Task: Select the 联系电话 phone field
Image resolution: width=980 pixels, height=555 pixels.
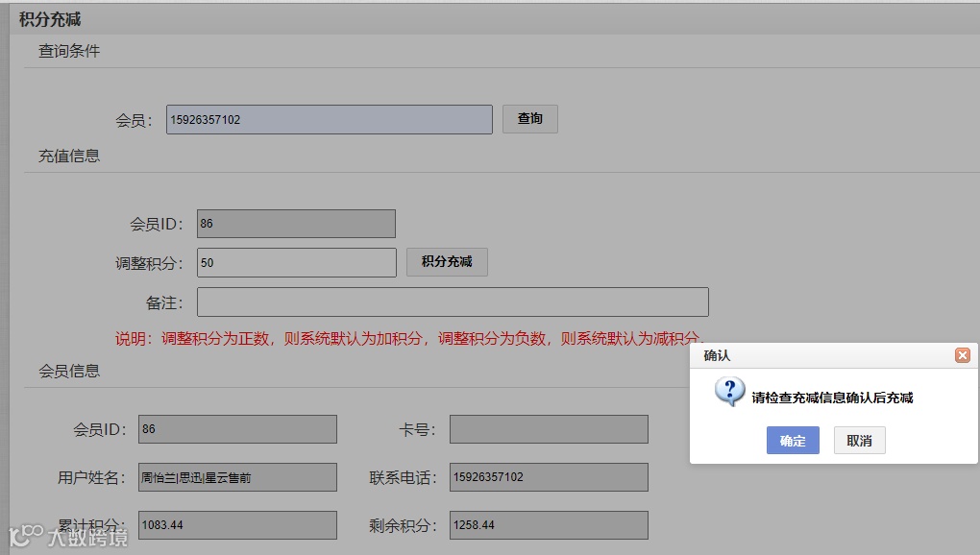Action: [548, 476]
